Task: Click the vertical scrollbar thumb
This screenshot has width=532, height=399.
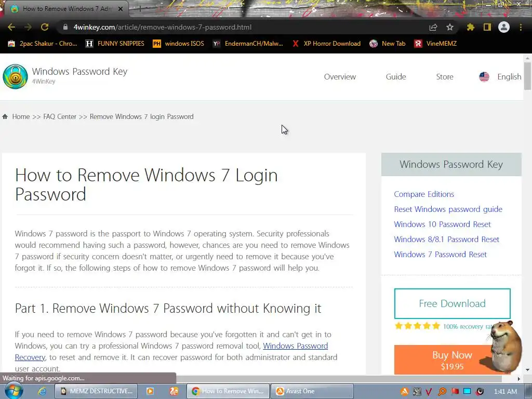Action: [527, 75]
